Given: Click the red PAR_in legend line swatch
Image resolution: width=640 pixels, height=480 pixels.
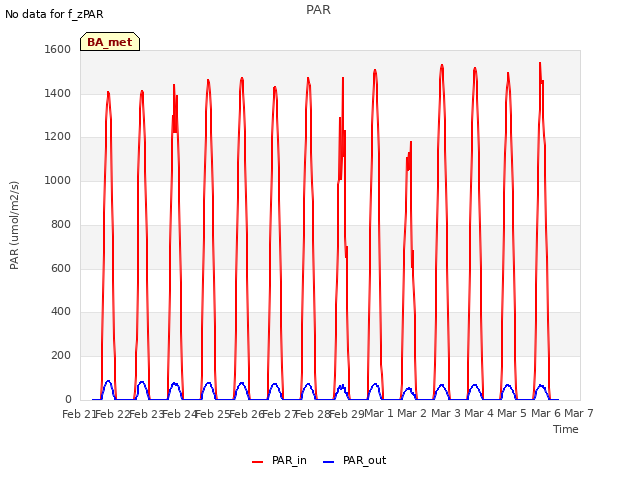Looking at the screenshot, I should coord(258,462).
